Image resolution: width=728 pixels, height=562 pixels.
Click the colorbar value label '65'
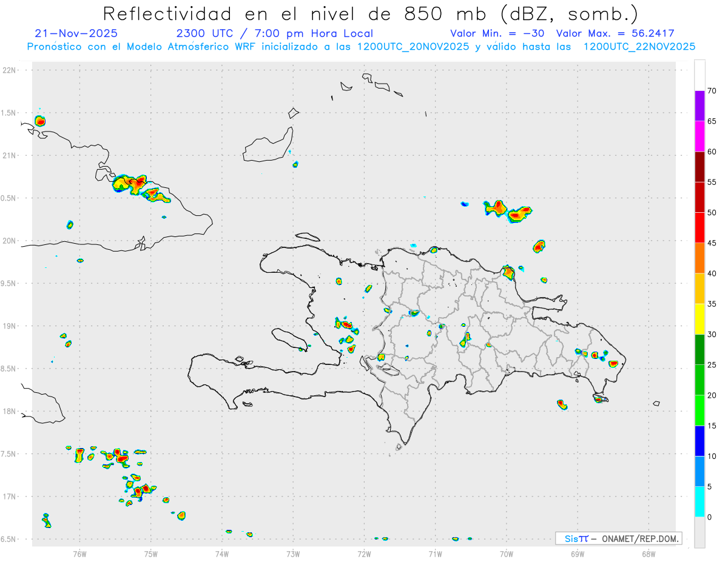pos(712,121)
